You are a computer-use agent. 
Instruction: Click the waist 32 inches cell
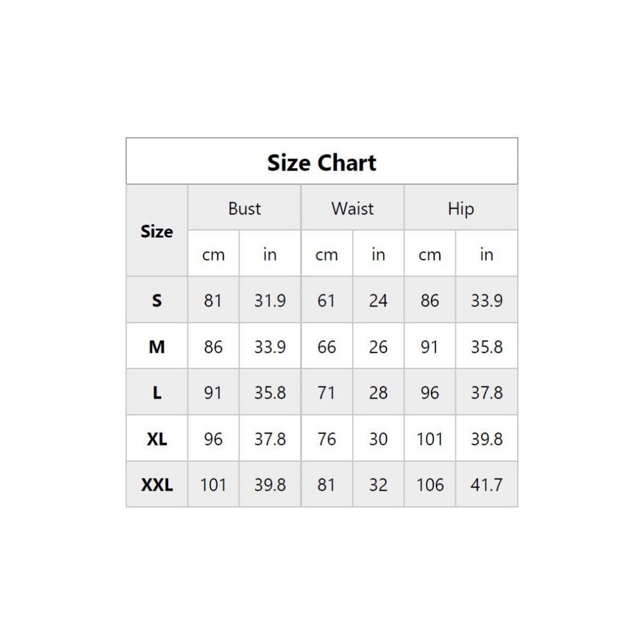(378, 484)
